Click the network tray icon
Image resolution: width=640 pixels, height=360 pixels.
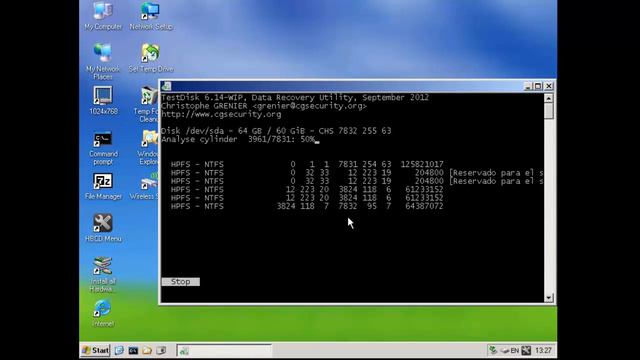(x=493, y=350)
